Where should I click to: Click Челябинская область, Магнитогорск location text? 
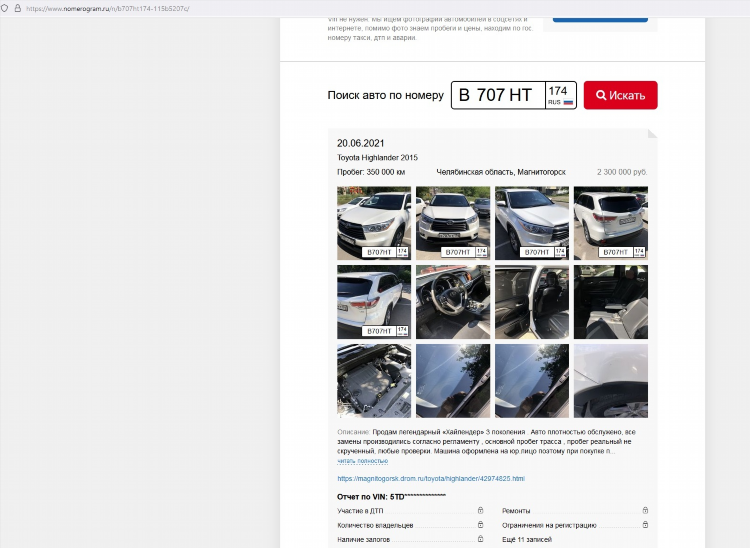[501, 172]
